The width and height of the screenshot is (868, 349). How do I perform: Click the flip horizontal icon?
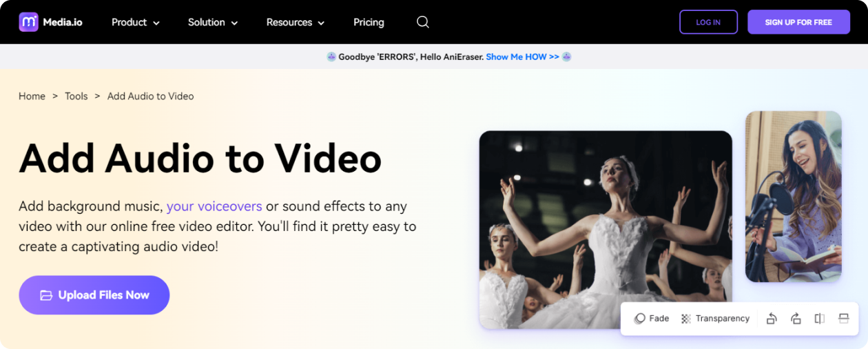click(819, 319)
